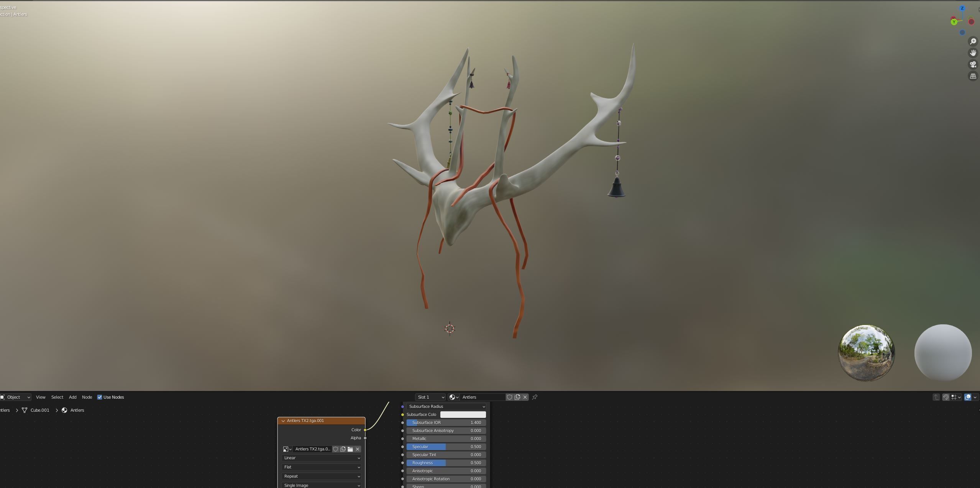Adjust the Subsurface IOR slider
This screenshot has height=488, width=980.
pyautogui.click(x=446, y=422)
